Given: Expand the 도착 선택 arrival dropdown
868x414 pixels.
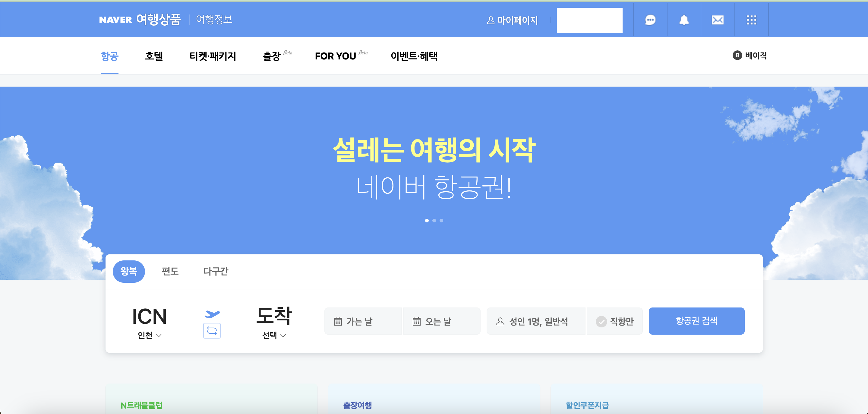Looking at the screenshot, I should click(x=274, y=335).
